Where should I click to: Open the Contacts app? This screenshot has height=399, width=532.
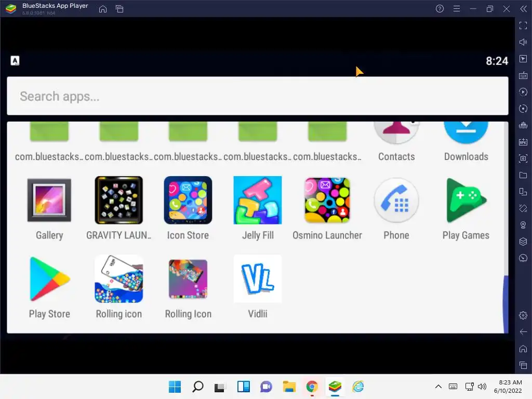[x=396, y=133]
